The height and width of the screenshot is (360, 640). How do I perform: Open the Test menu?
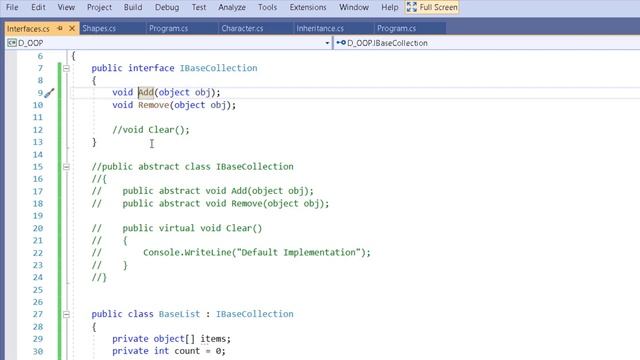click(199, 7)
